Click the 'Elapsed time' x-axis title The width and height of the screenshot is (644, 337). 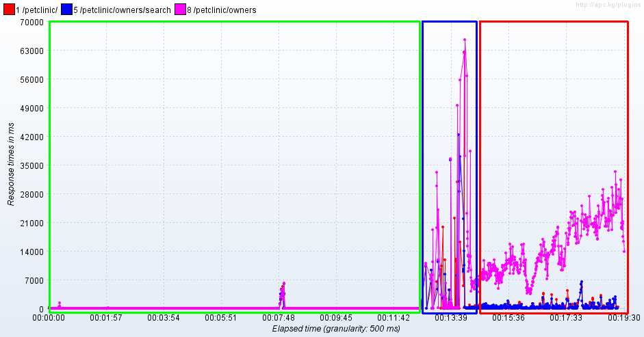pyautogui.click(x=336, y=329)
